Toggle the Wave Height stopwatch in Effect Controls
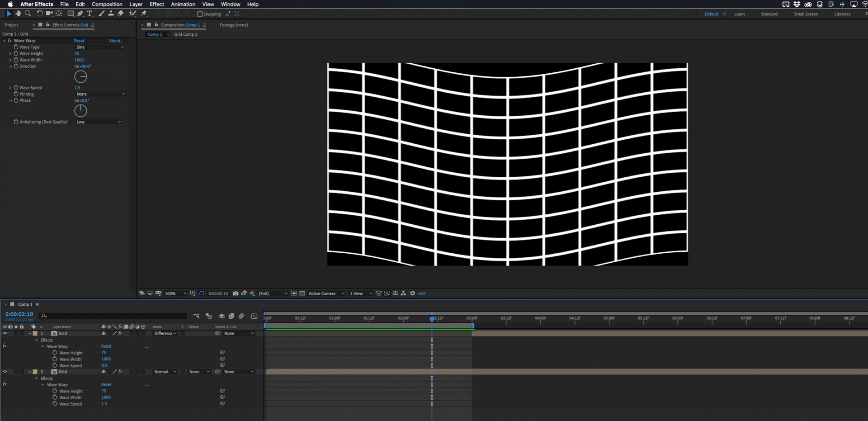This screenshot has width=868, height=421. 16,53
